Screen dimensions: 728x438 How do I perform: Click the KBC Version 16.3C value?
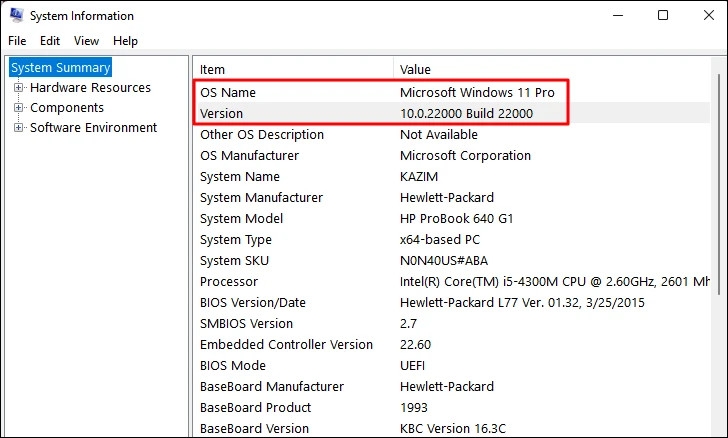coord(453,428)
